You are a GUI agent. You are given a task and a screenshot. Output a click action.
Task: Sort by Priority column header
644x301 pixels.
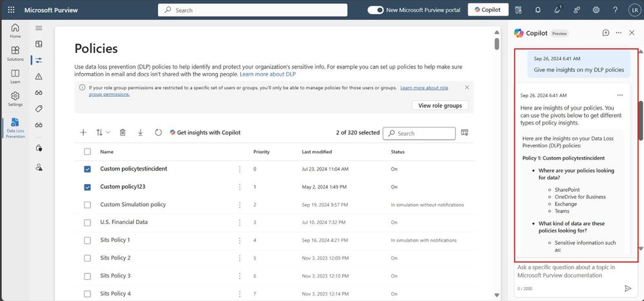click(x=261, y=152)
